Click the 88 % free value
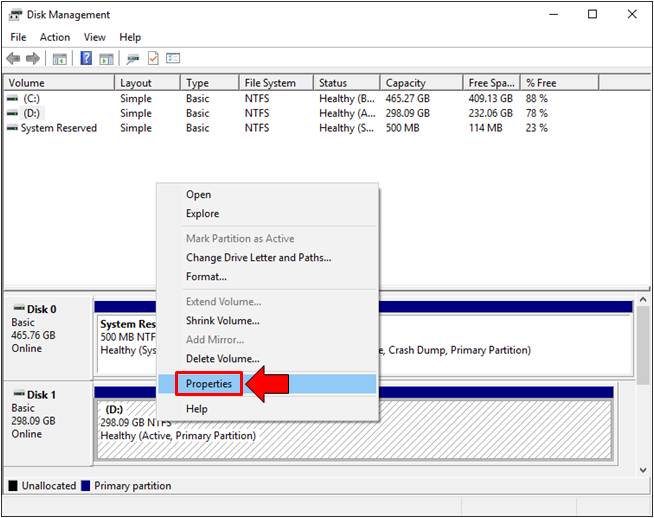 coord(537,99)
